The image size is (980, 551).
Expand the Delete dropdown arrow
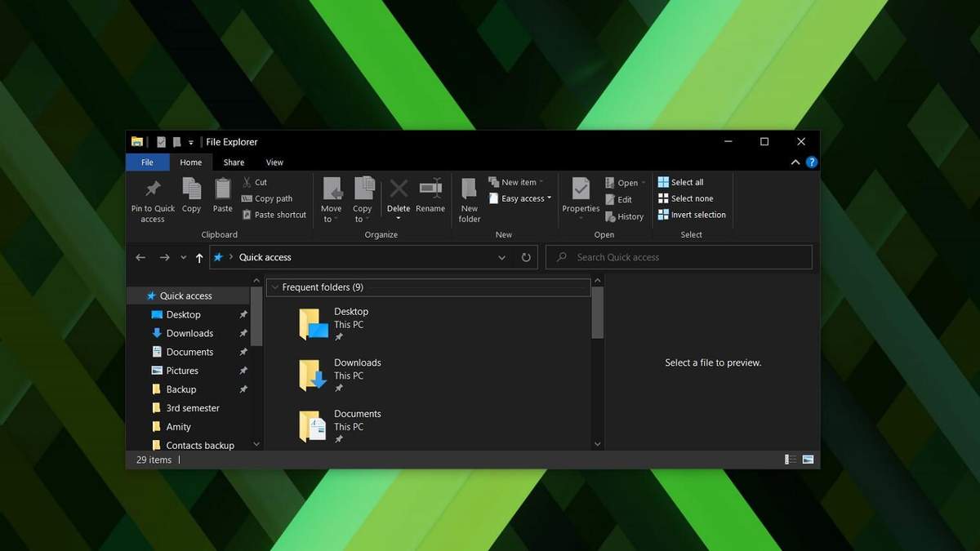[399, 219]
